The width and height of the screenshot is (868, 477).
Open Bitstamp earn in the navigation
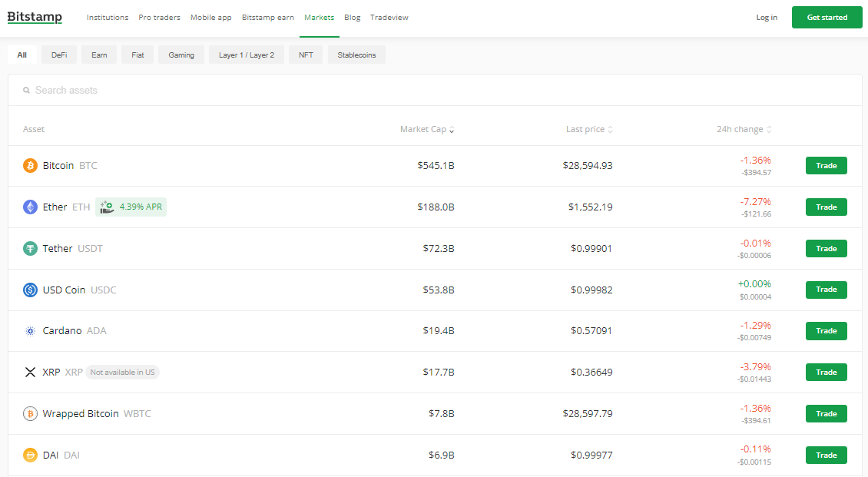[x=268, y=17]
